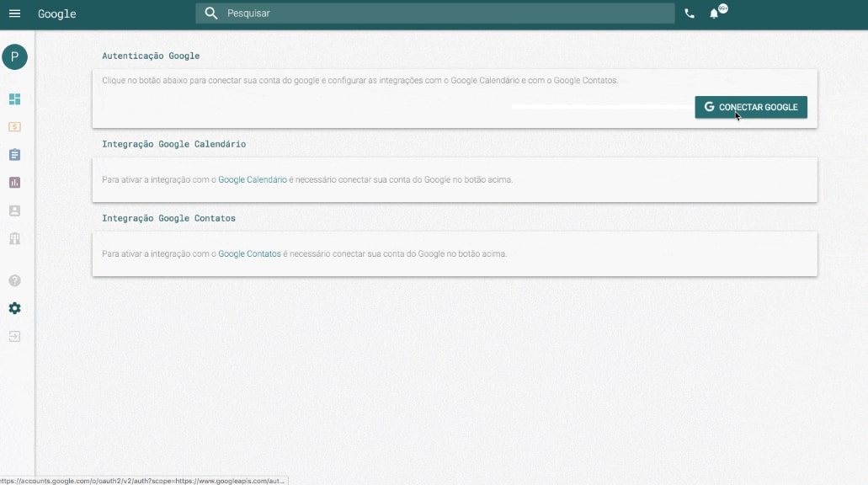Open the sales dollar-sign icon in sidebar
868x485 pixels.
tap(15, 127)
